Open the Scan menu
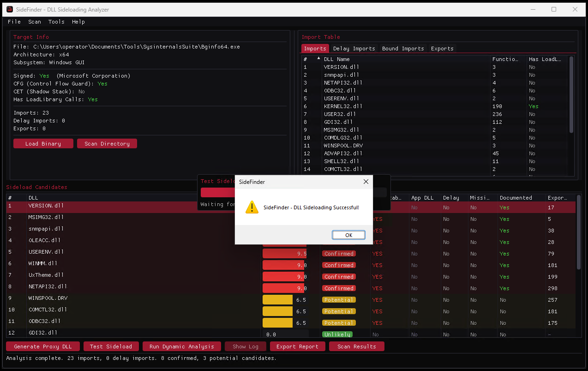 coord(35,22)
